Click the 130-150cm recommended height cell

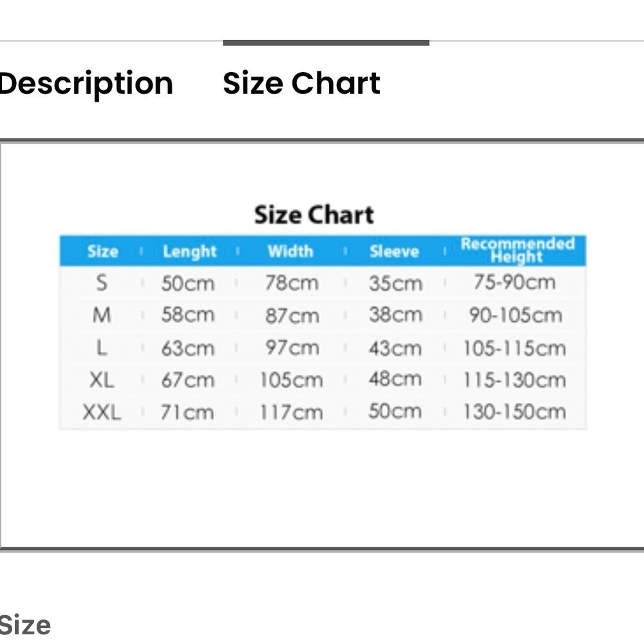(515, 412)
